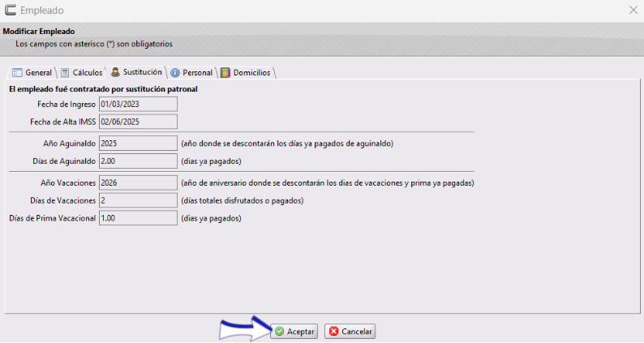Click the Días de Vacaciones field
Screen dimensions: 644x343
pyautogui.click(x=138, y=200)
